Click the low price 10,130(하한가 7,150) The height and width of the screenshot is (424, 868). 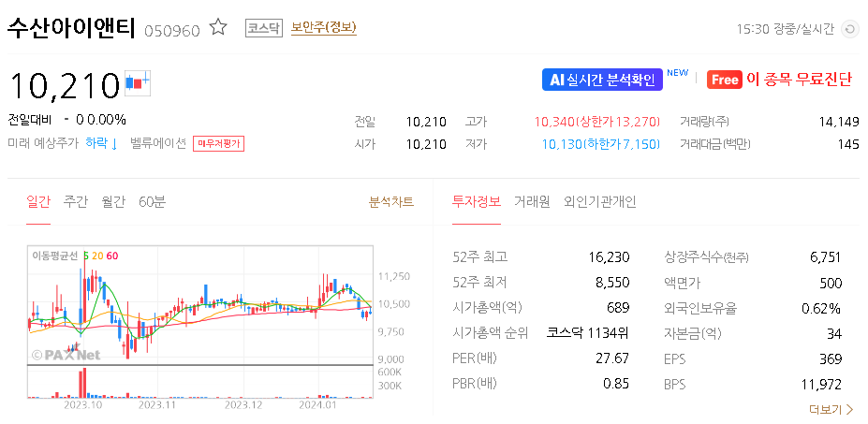[x=600, y=144]
